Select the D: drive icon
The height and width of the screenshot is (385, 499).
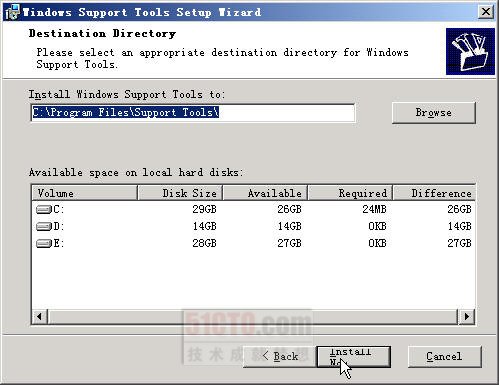44,227
